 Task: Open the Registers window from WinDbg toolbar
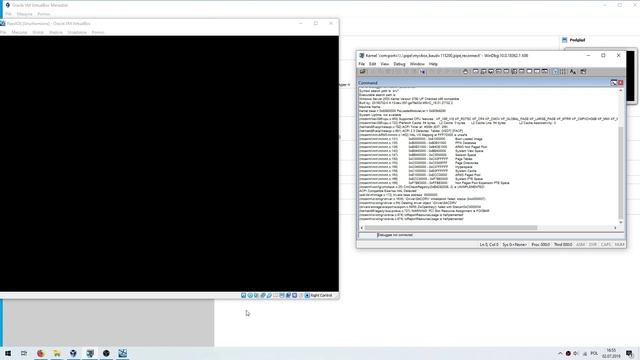click(x=499, y=71)
